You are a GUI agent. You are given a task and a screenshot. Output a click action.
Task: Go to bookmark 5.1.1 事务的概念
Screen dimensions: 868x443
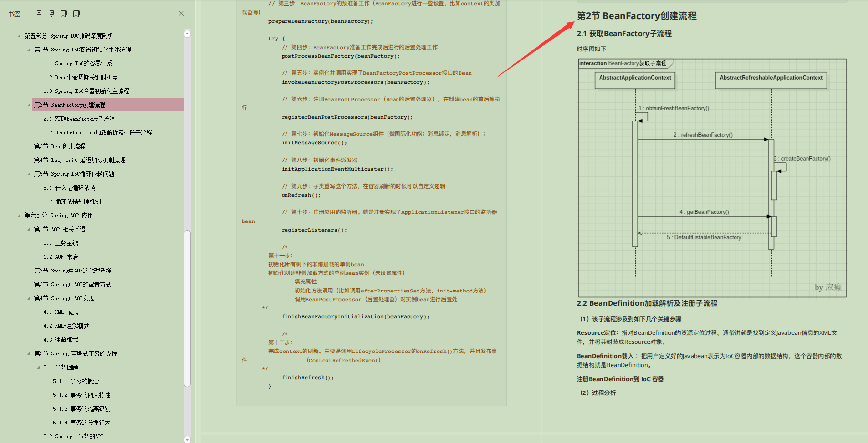[76, 381]
